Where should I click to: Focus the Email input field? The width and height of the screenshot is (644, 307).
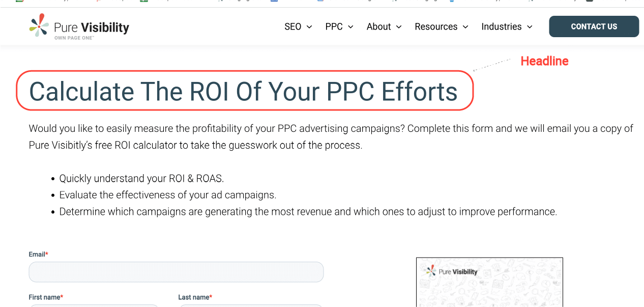[x=176, y=272]
